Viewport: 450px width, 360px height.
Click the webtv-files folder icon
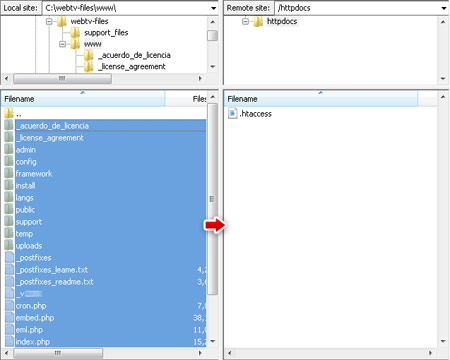pos(62,22)
